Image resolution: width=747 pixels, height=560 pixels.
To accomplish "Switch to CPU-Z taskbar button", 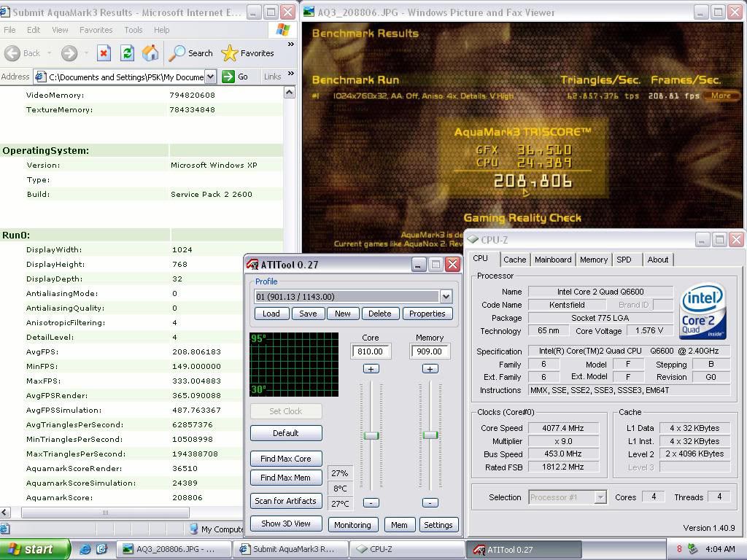I will point(406,549).
